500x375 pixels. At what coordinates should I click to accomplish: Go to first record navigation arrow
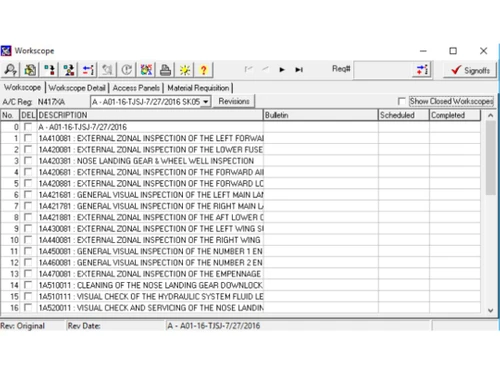click(x=248, y=69)
